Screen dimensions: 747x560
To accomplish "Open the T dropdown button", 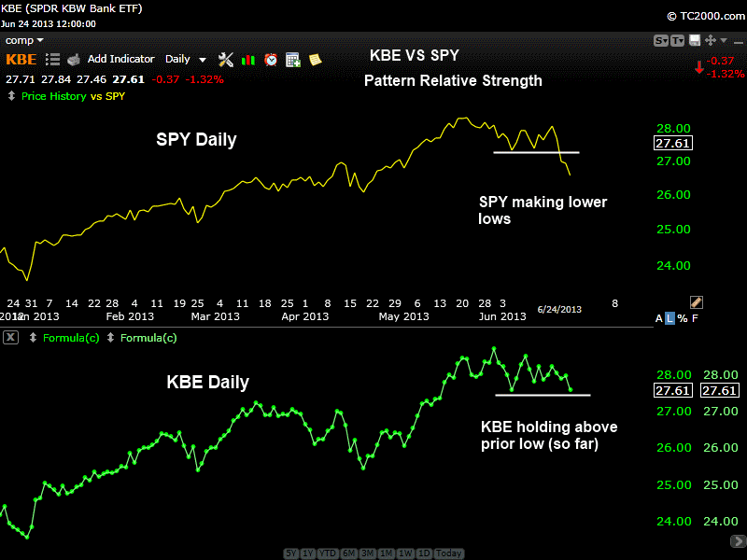I will point(678,40).
